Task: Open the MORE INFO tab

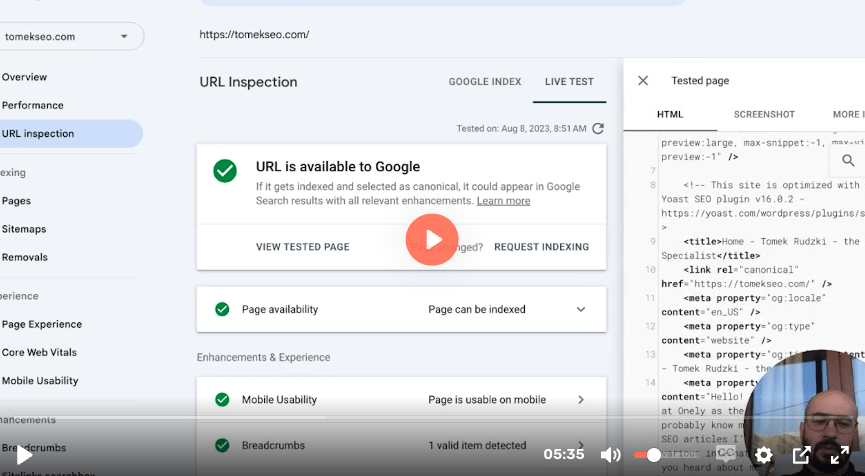Action: [x=848, y=114]
